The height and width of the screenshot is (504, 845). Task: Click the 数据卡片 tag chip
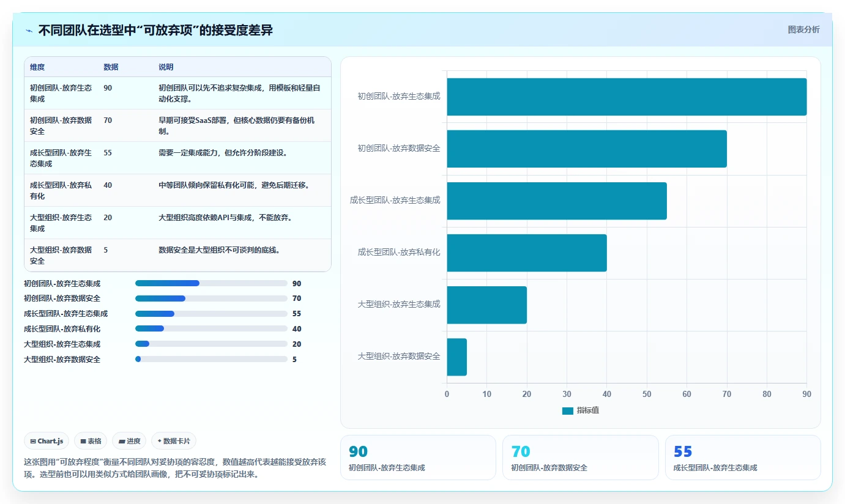click(173, 441)
